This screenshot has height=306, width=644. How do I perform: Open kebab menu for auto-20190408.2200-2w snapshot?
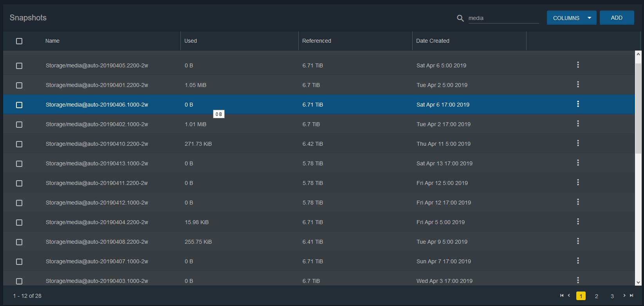pos(578,241)
